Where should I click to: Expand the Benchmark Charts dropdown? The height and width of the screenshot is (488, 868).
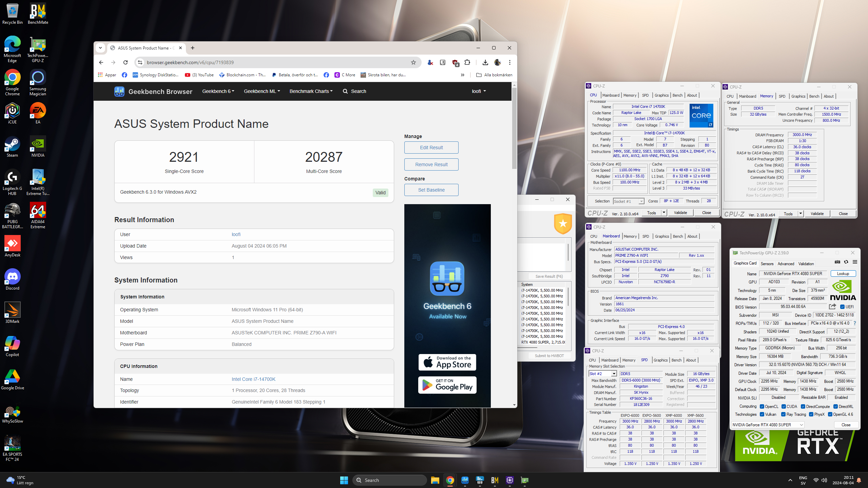tap(311, 91)
